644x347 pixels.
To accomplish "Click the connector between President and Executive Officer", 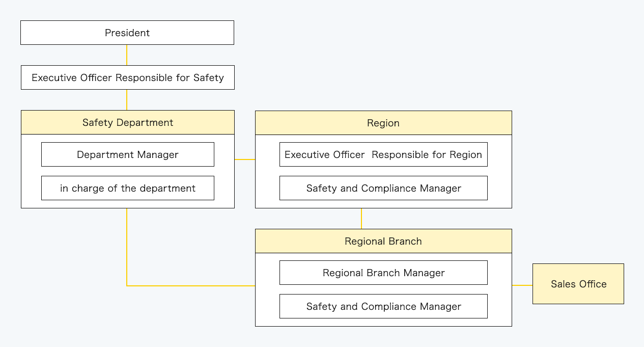I will [x=127, y=55].
